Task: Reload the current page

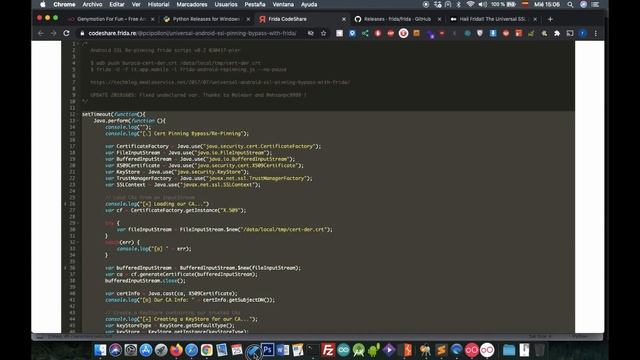Action: click(66, 33)
